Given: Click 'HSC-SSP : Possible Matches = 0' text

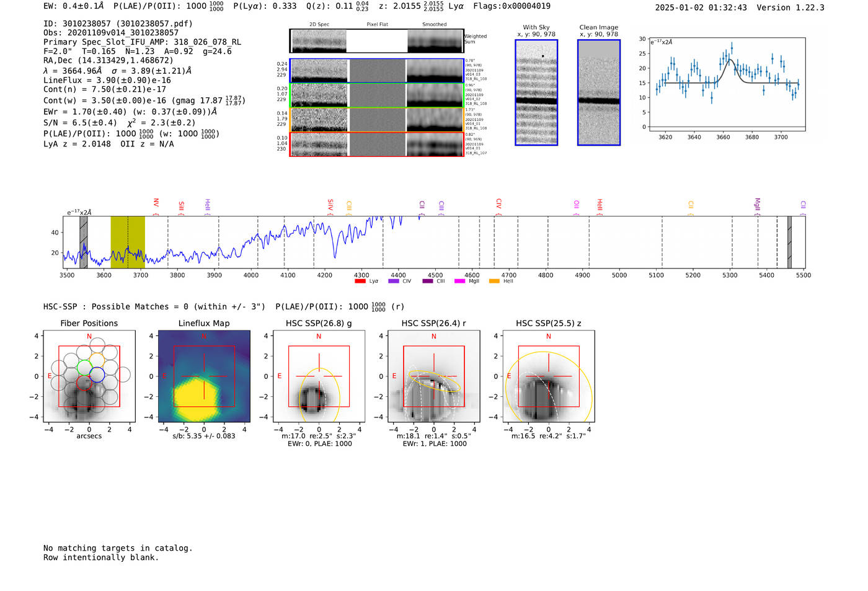Looking at the screenshot, I should click(116, 306).
